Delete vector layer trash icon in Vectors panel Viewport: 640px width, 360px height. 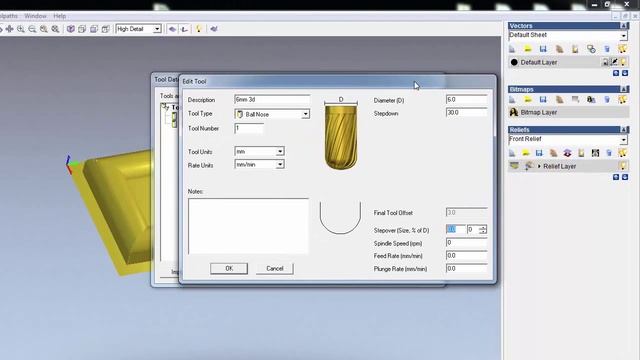607,49
